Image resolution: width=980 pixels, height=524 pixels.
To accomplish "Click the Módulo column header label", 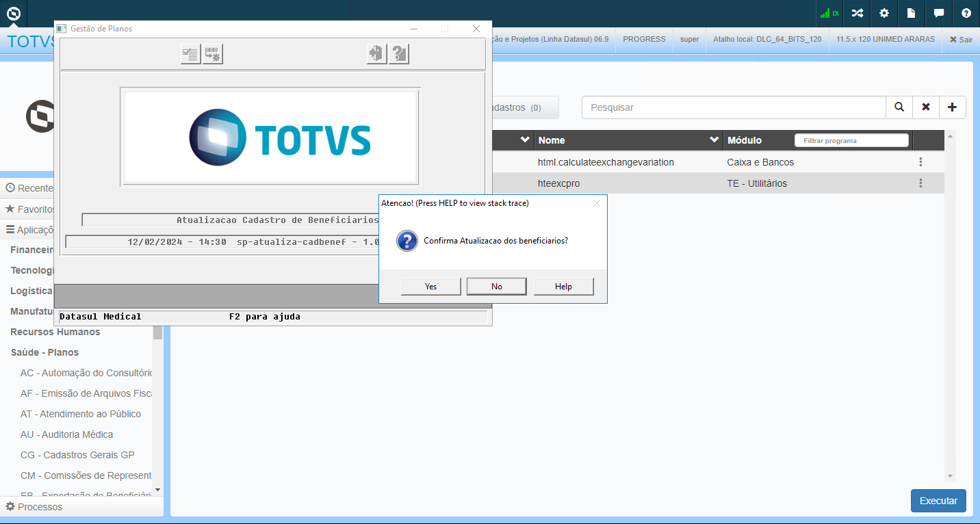I will (745, 140).
